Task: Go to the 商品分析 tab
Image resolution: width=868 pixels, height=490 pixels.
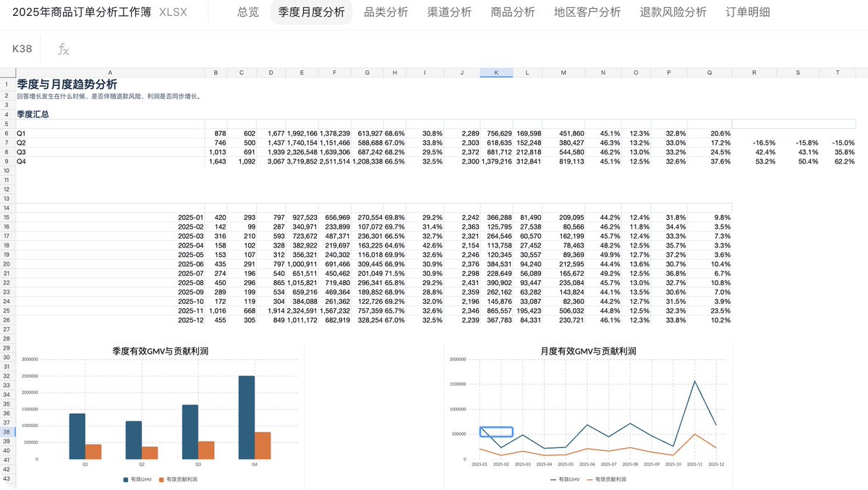Action: click(513, 12)
